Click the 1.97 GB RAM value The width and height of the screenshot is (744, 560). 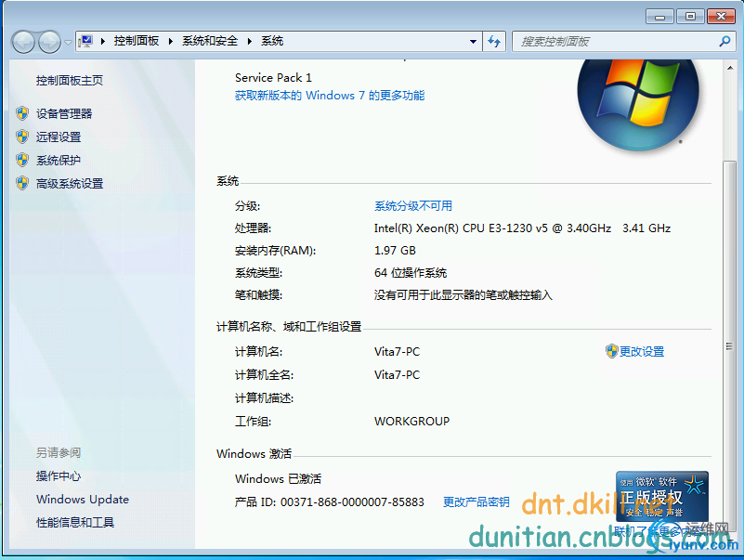pos(395,251)
